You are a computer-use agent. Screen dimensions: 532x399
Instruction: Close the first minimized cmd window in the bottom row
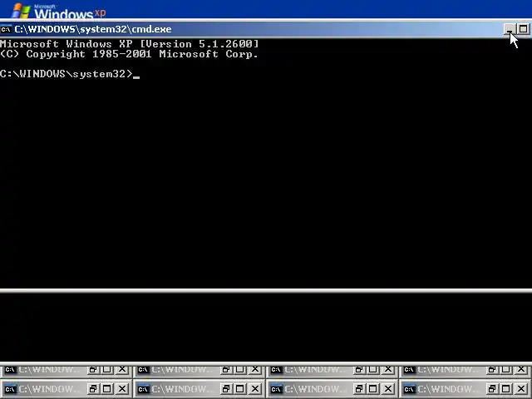[122, 389]
